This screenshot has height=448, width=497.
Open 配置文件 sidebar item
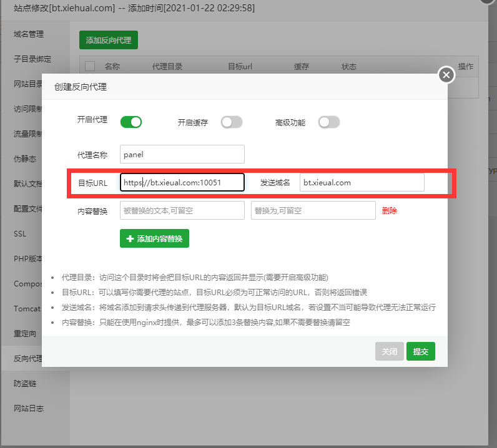pos(28,209)
